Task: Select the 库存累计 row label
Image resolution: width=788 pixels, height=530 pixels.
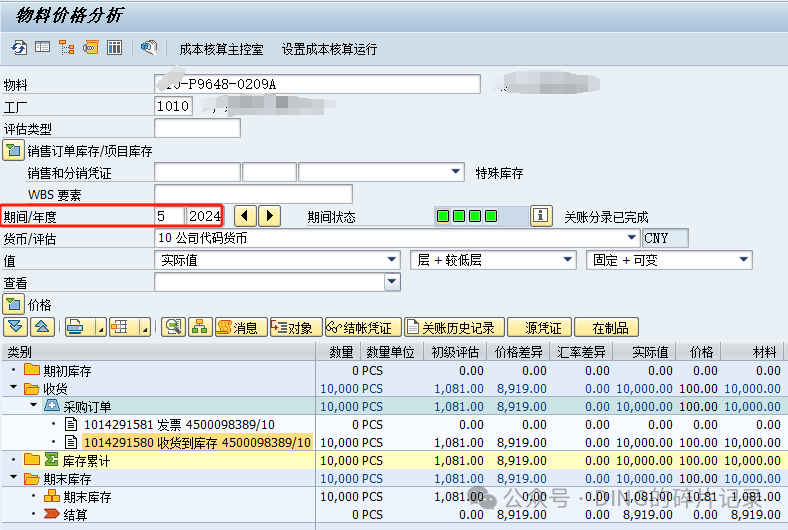Action: 86,461
